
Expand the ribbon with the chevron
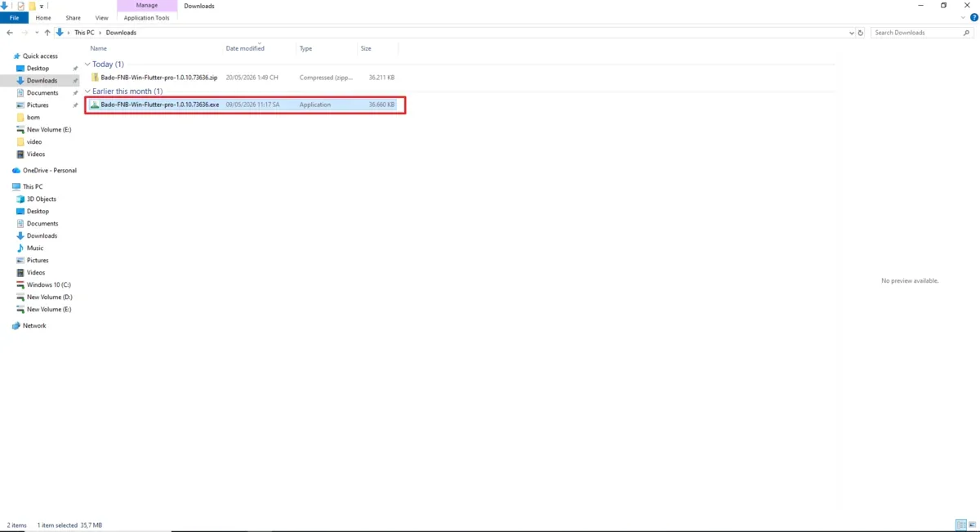tap(963, 17)
